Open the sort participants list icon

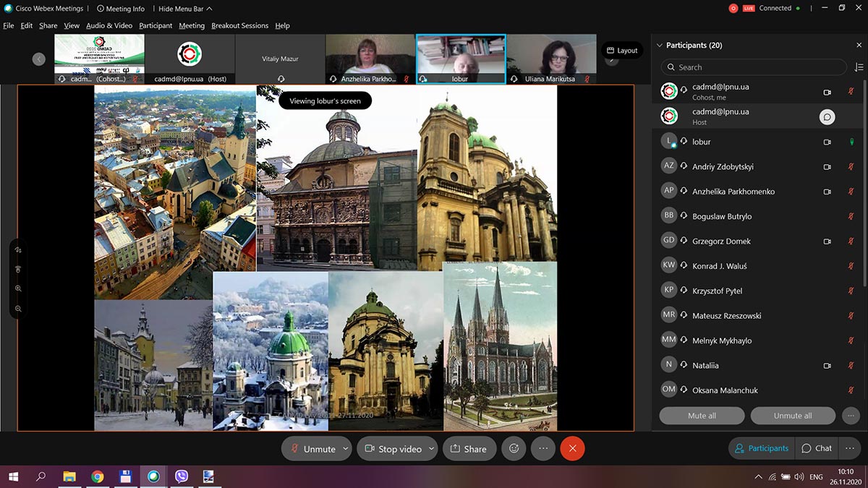[859, 67]
